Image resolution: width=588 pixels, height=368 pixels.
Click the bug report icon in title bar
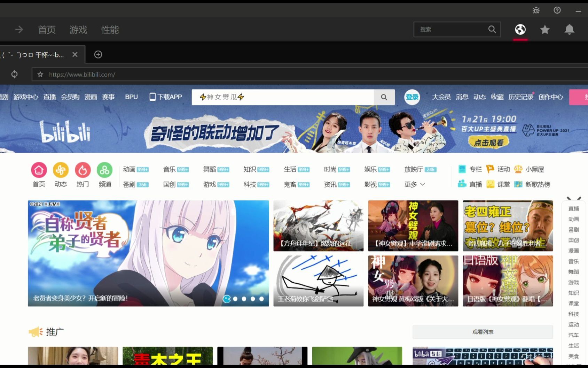(536, 10)
